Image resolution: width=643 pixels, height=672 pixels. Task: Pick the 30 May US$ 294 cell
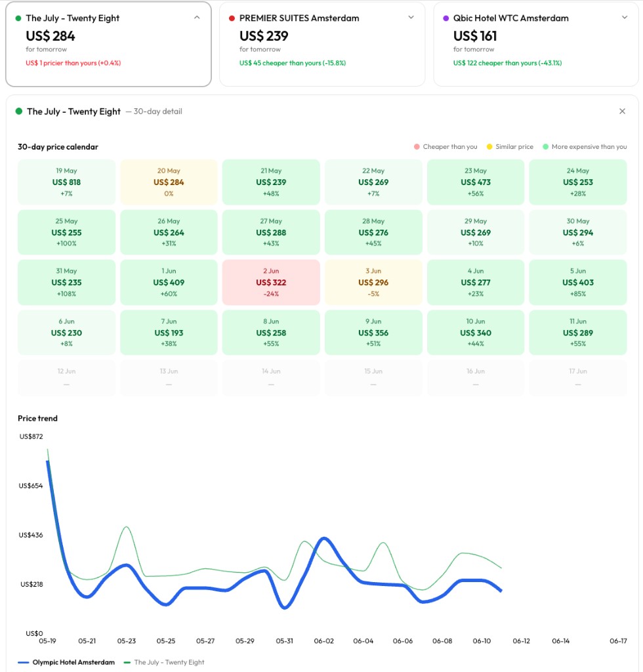click(578, 232)
